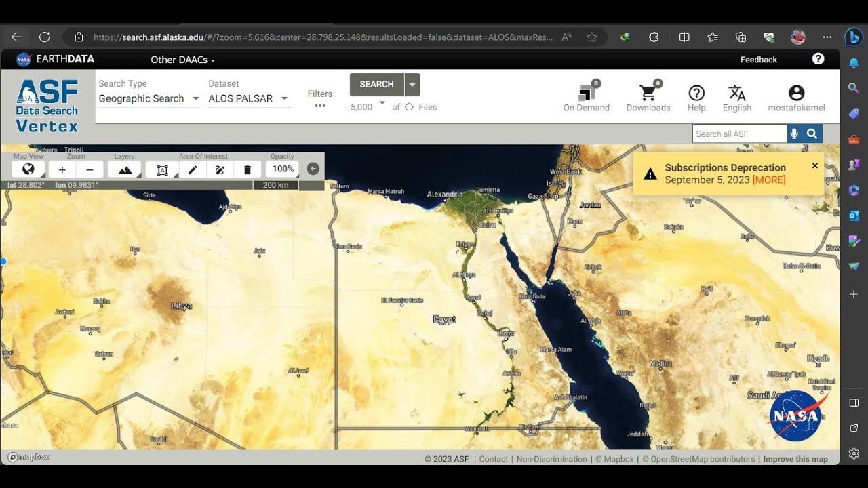Expand the Search Type dropdown
The width and height of the screenshot is (868, 488).
[149, 98]
